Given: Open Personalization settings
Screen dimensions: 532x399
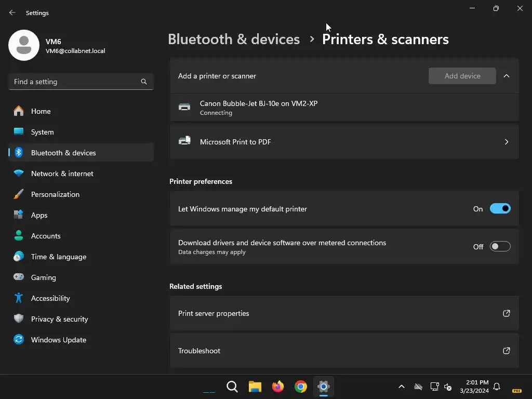Looking at the screenshot, I should pos(81,194).
